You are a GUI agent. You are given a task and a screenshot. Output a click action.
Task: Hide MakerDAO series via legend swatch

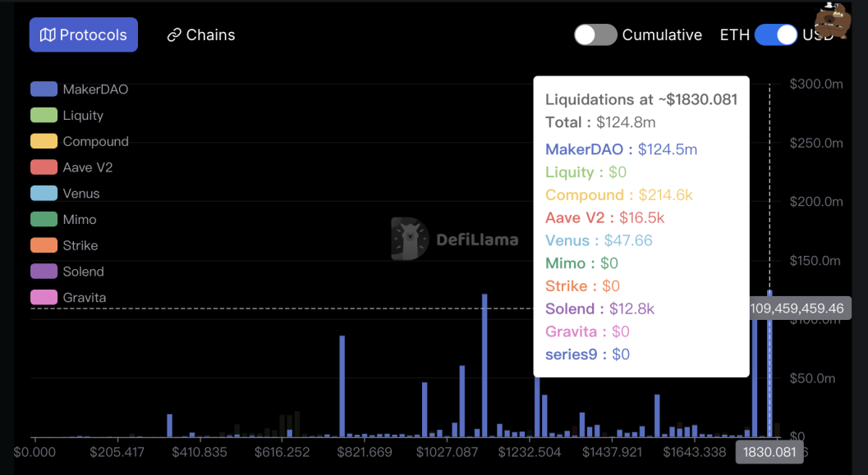pos(44,89)
